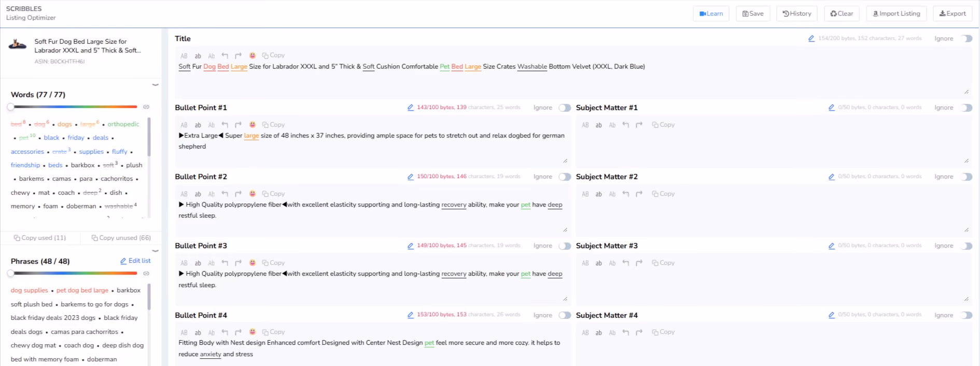Click link icon next to Words slider
980x366 pixels.
[146, 107]
